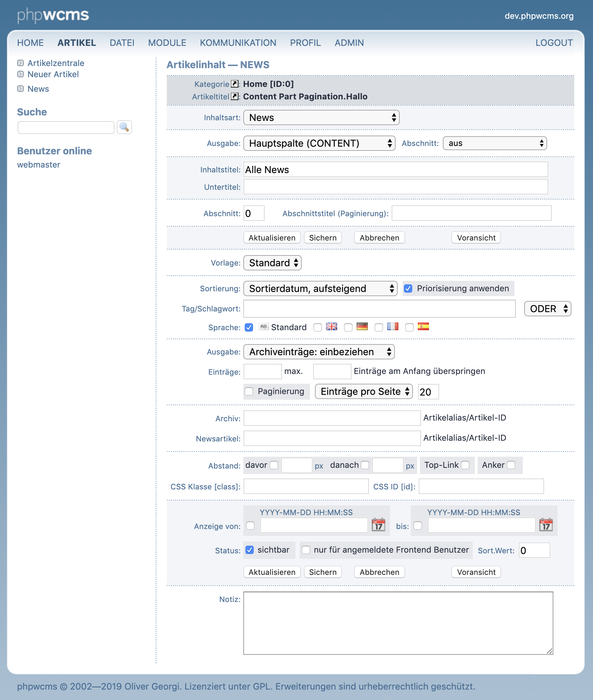
Task: Go to HOME menu
Action: coord(31,43)
